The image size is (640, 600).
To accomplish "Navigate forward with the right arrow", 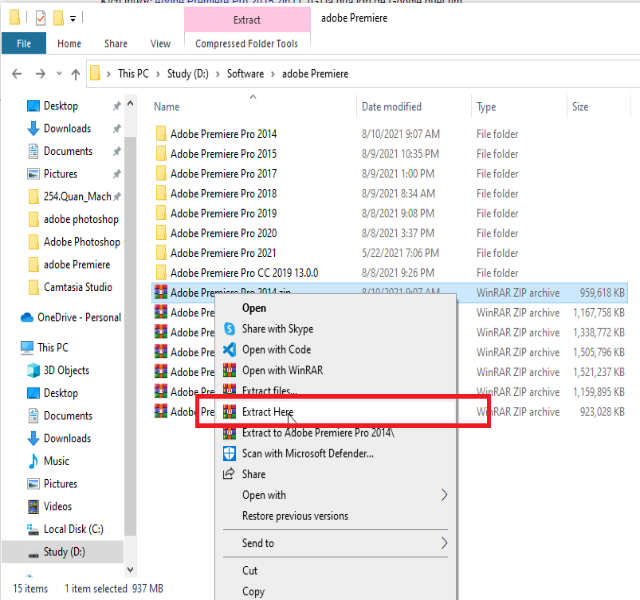I will click(x=40, y=74).
